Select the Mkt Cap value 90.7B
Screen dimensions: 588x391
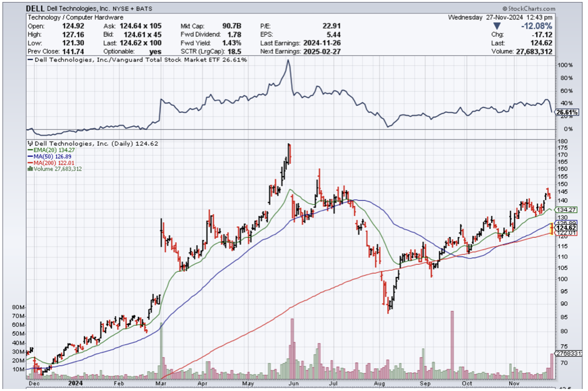[232, 26]
